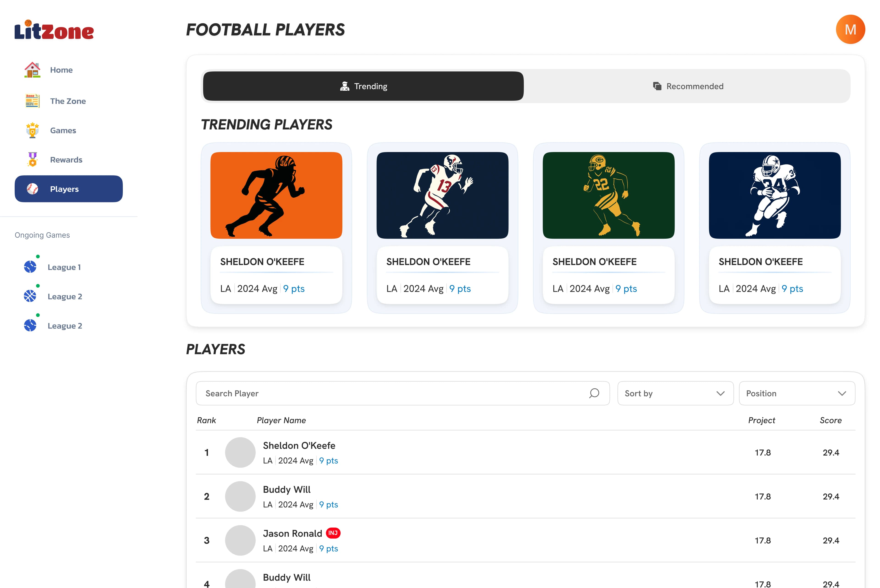Select Sheldon O'Keefe in the rank 1 row

(x=299, y=445)
